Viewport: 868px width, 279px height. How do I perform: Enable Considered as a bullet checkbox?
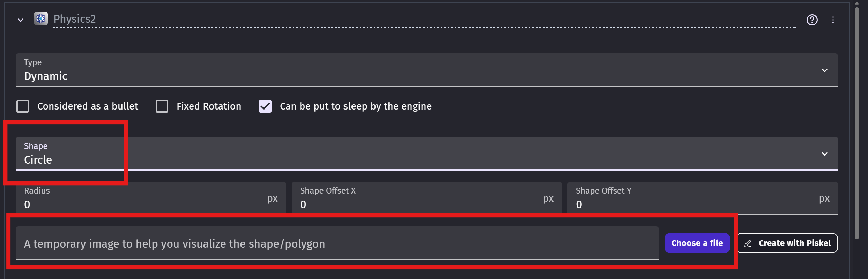click(x=23, y=106)
